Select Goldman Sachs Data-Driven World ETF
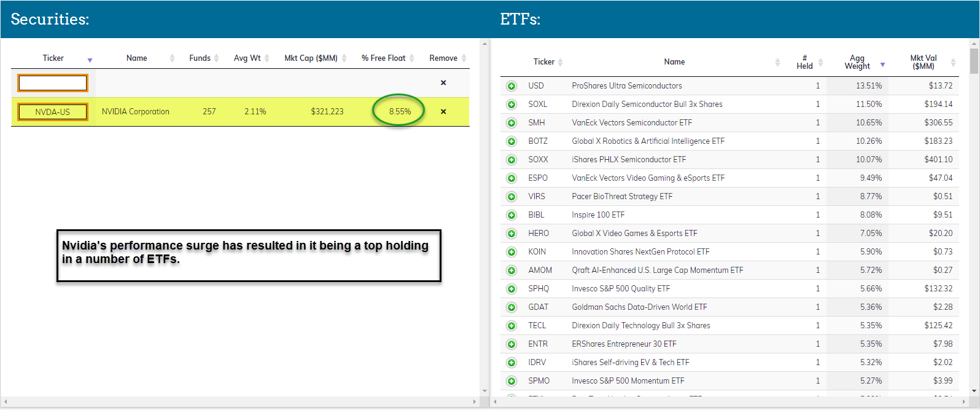 click(x=639, y=307)
